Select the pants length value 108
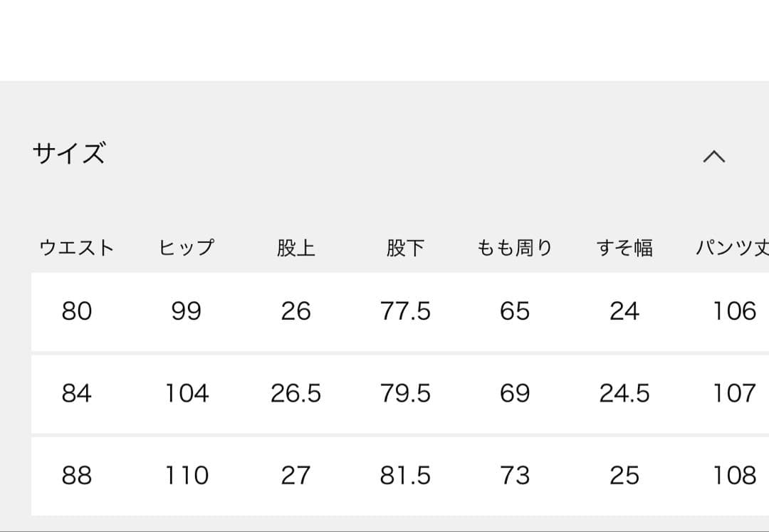Screen dimensions: 769x532 (735, 475)
